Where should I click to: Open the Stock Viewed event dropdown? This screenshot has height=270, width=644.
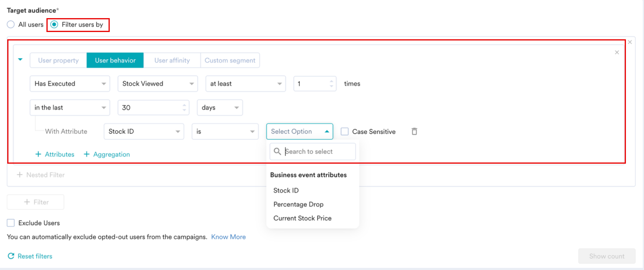(x=158, y=84)
